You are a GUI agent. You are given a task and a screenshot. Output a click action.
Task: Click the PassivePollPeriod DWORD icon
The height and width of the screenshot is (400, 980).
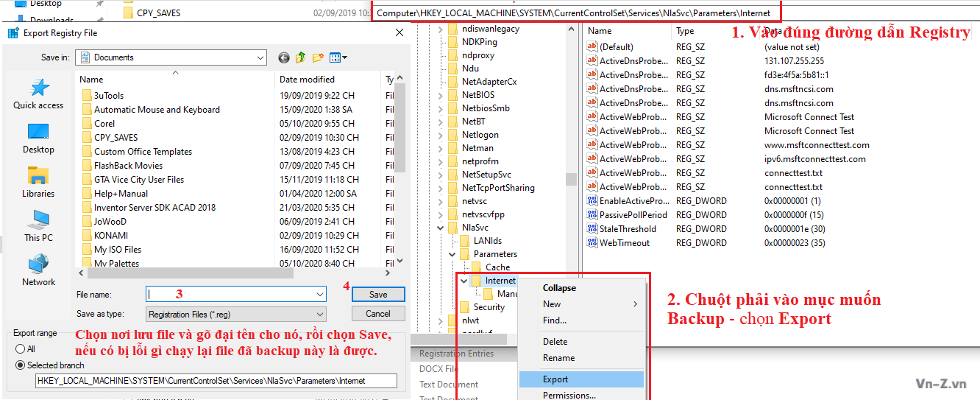coord(592,214)
